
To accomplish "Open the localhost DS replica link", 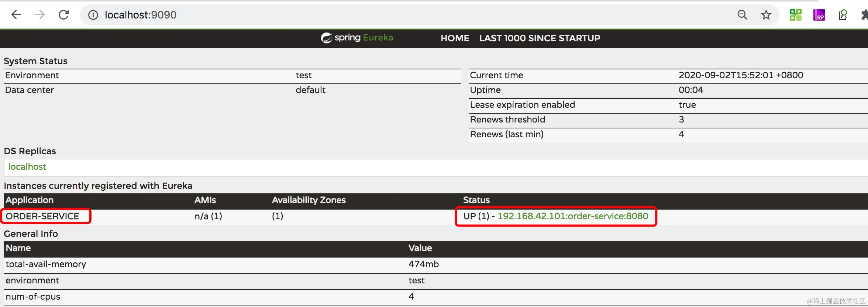I will click(x=27, y=167).
